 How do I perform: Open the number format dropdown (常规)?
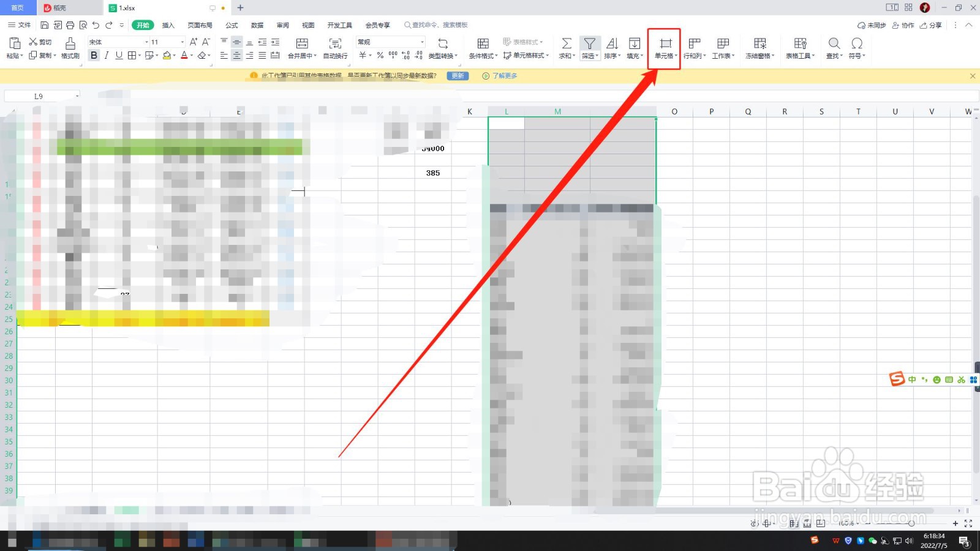click(422, 42)
